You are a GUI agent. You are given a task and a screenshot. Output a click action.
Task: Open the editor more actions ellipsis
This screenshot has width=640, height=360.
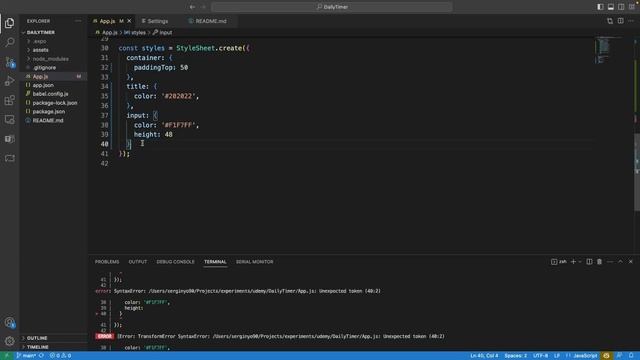click(x=631, y=21)
